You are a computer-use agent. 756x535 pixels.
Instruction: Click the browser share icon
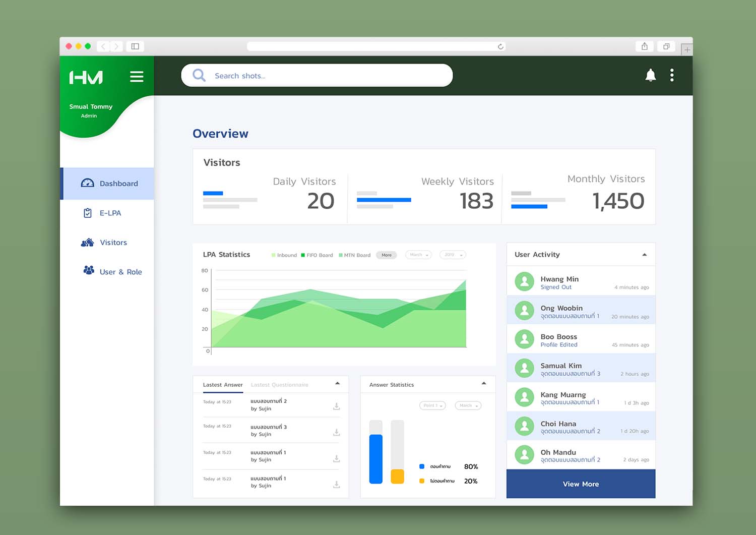pos(645,46)
